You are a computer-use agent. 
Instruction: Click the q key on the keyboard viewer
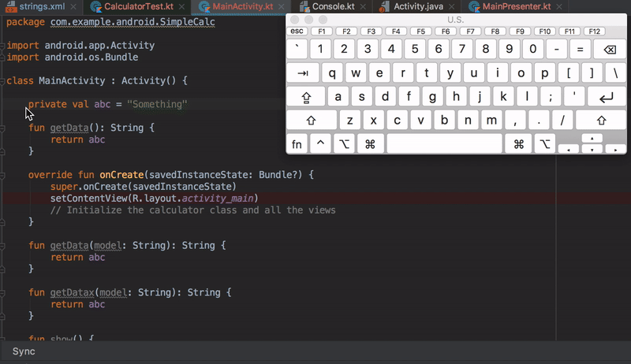332,73
